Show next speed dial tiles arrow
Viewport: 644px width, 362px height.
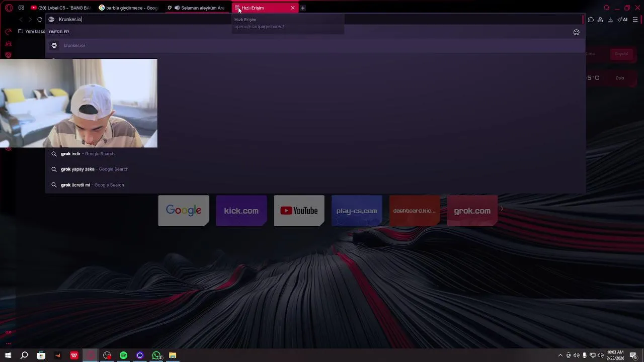[502, 209]
